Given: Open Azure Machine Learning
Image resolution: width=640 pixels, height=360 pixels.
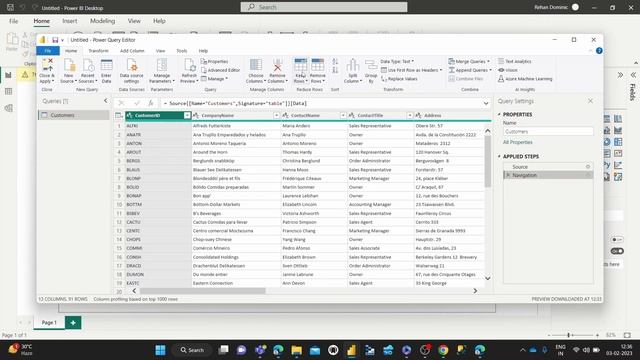Looking at the screenshot, I should 525,79.
